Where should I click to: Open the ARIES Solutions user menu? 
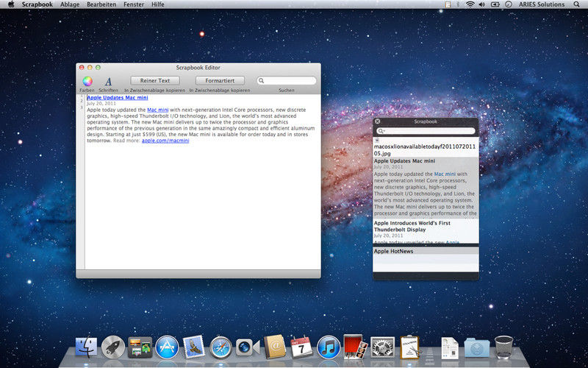[542, 4]
